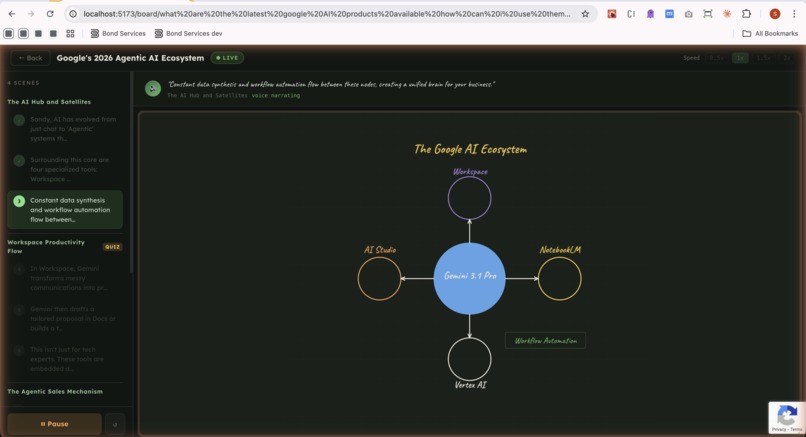Viewport: 806px width, 437px height.
Task: Open the apps grid bookmark icon
Action: [70, 33]
